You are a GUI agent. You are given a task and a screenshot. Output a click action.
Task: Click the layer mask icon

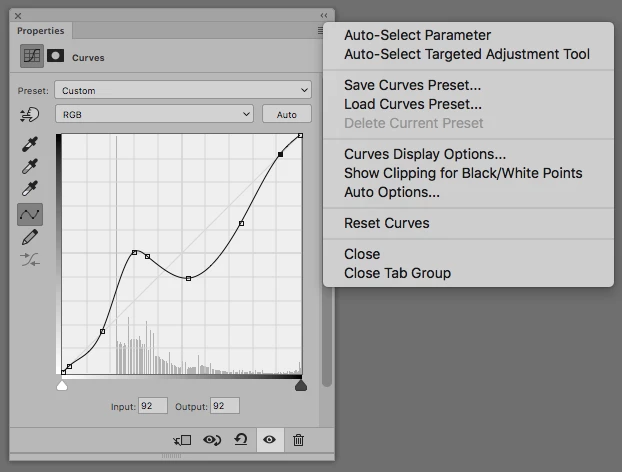[56, 56]
